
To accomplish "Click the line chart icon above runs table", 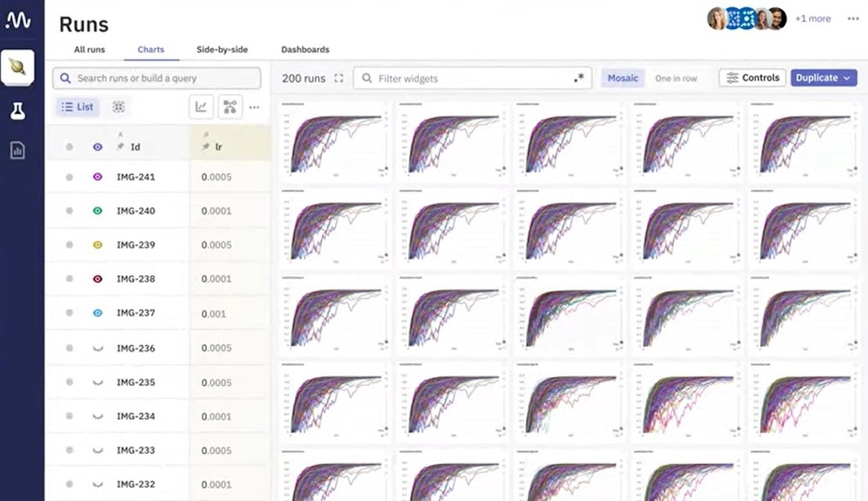I will pos(201,107).
